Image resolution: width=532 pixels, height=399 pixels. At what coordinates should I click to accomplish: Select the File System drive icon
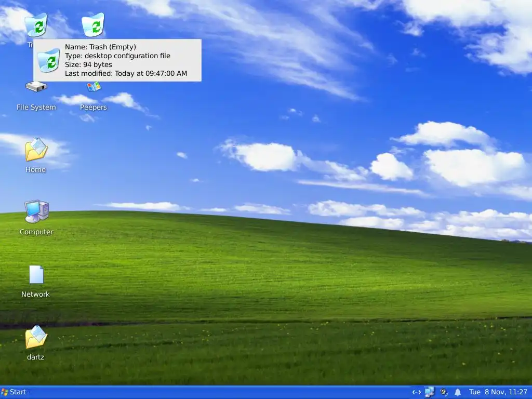[x=36, y=87]
